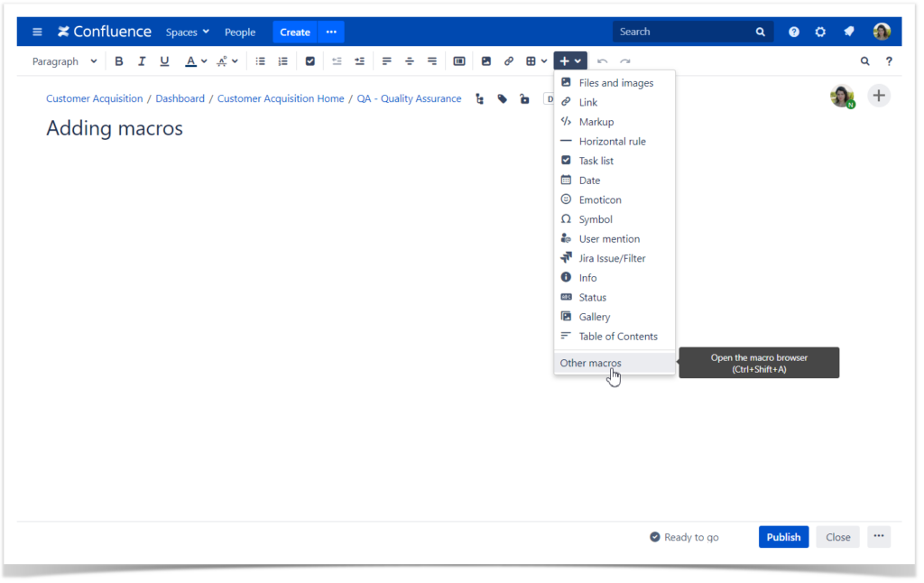Toggle bold formatting

pyautogui.click(x=119, y=60)
